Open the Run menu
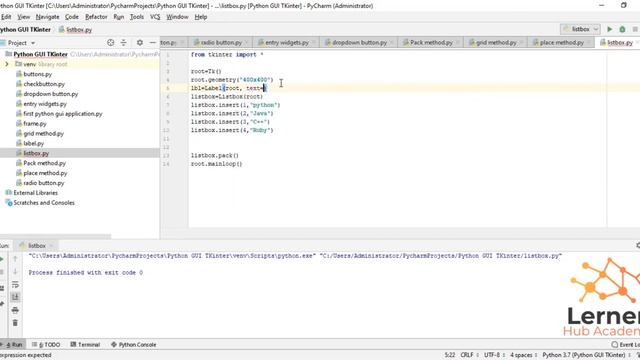 pyautogui.click(x=118, y=17)
